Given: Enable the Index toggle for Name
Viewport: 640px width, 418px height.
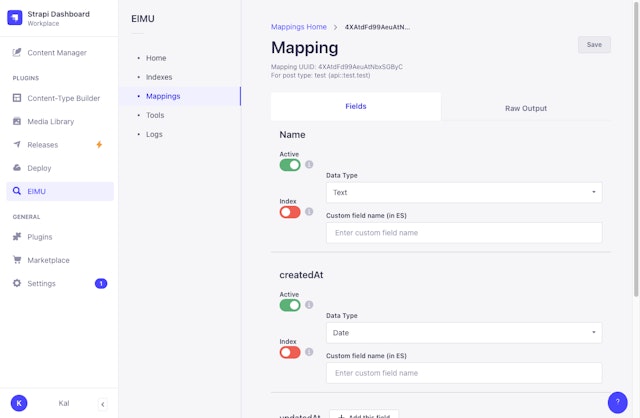Looking at the screenshot, I should tap(290, 212).
